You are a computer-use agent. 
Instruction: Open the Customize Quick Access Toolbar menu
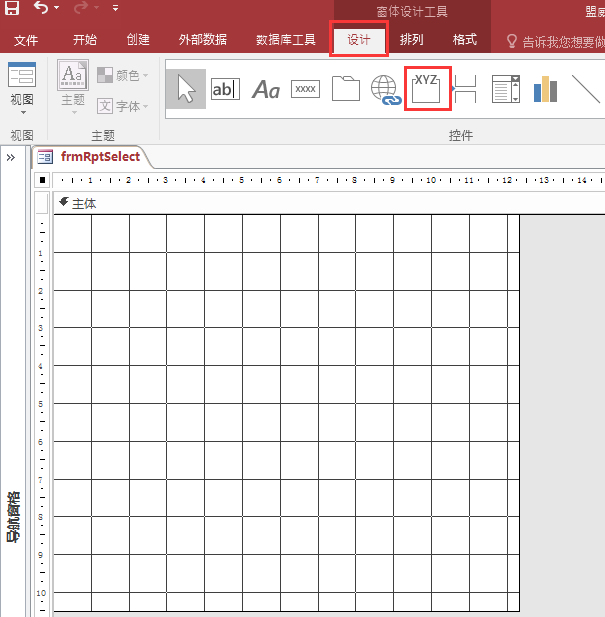click(x=115, y=7)
